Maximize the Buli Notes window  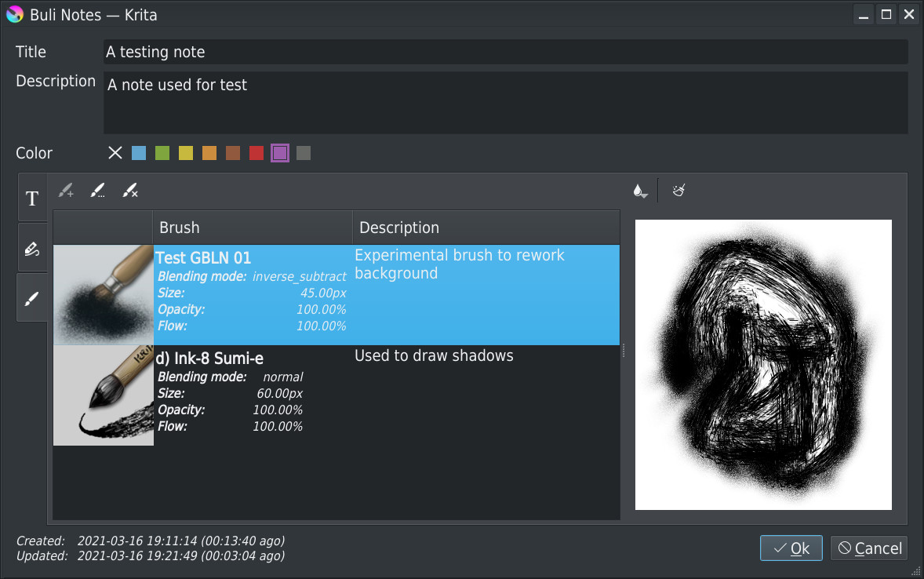coord(886,14)
